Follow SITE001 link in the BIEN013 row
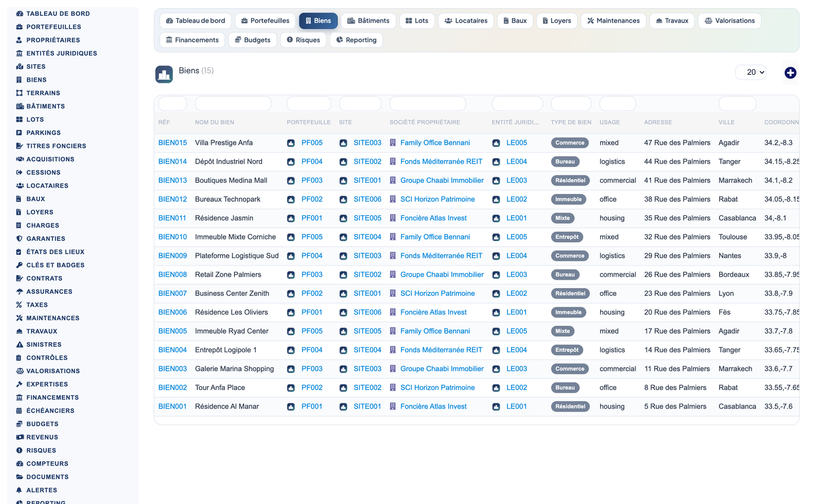 click(367, 181)
